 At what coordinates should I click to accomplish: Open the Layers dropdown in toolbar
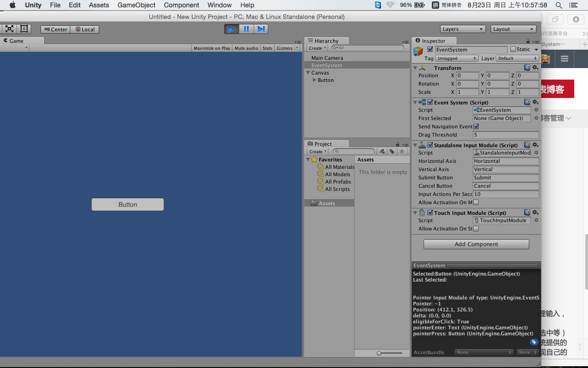coord(463,29)
